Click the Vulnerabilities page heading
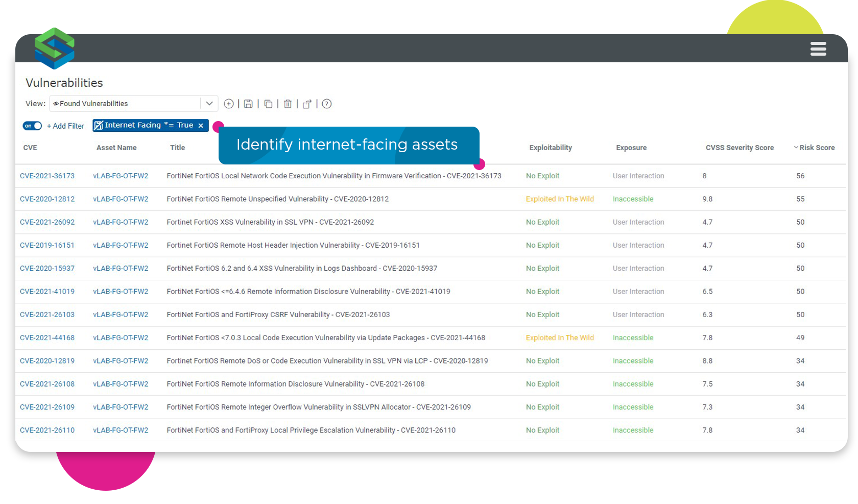The height and width of the screenshot is (504, 858). tap(64, 83)
